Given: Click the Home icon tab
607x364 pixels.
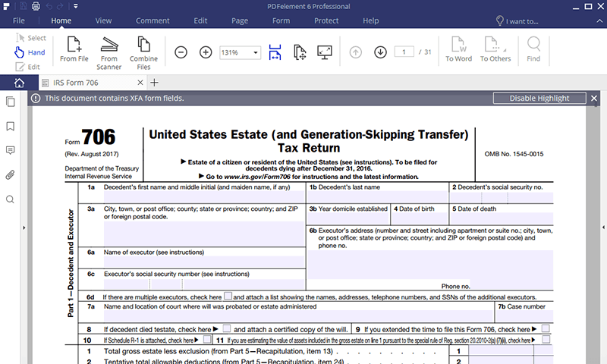Looking at the screenshot, I should [x=19, y=83].
